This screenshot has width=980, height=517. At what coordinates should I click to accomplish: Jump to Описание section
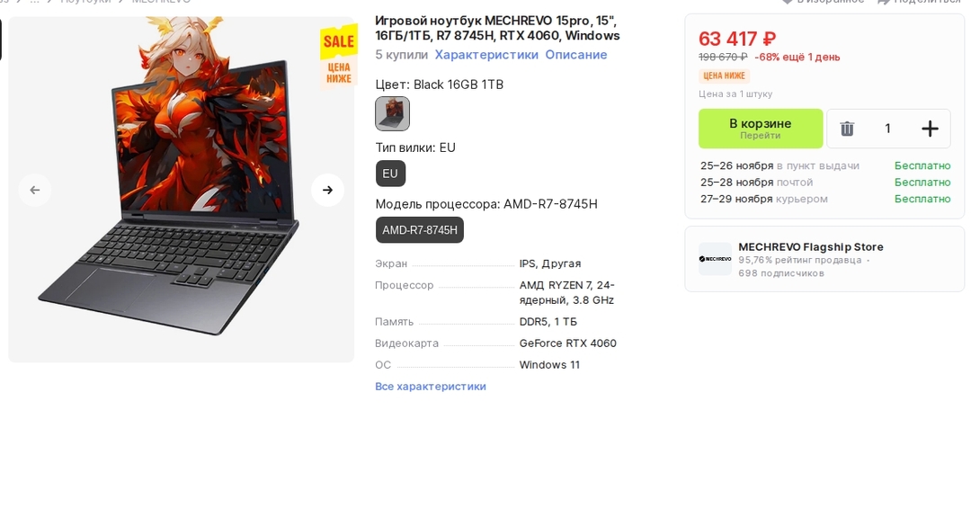tap(575, 55)
